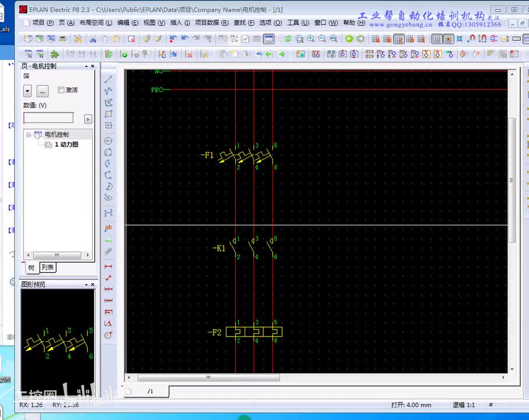Select the Polyline drawing tool
The image size is (529, 420).
click(x=108, y=91)
